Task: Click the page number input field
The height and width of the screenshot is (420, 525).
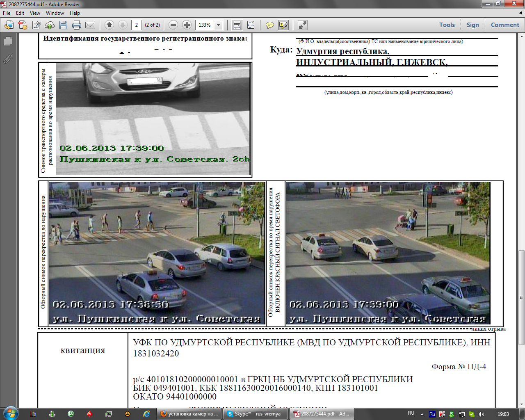Action: (137, 25)
